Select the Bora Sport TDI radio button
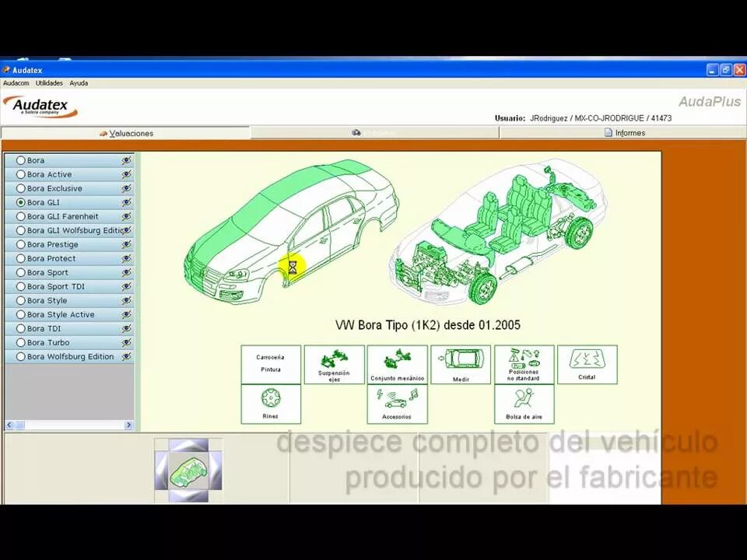The image size is (747, 560). pyautogui.click(x=20, y=287)
